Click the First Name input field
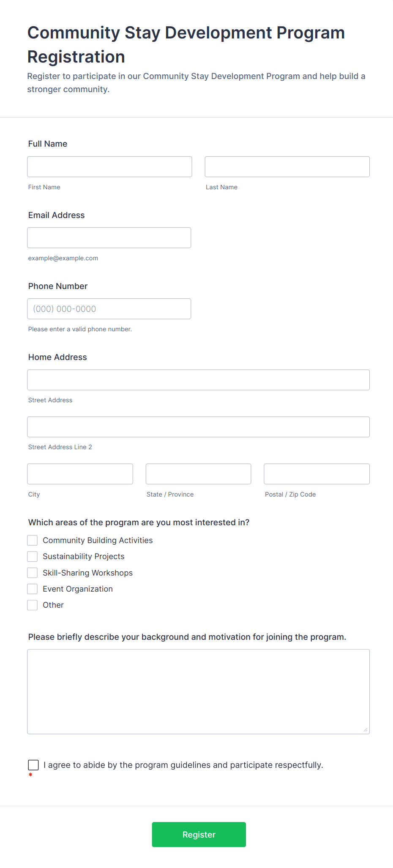Image resolution: width=393 pixels, height=868 pixels. [x=109, y=167]
